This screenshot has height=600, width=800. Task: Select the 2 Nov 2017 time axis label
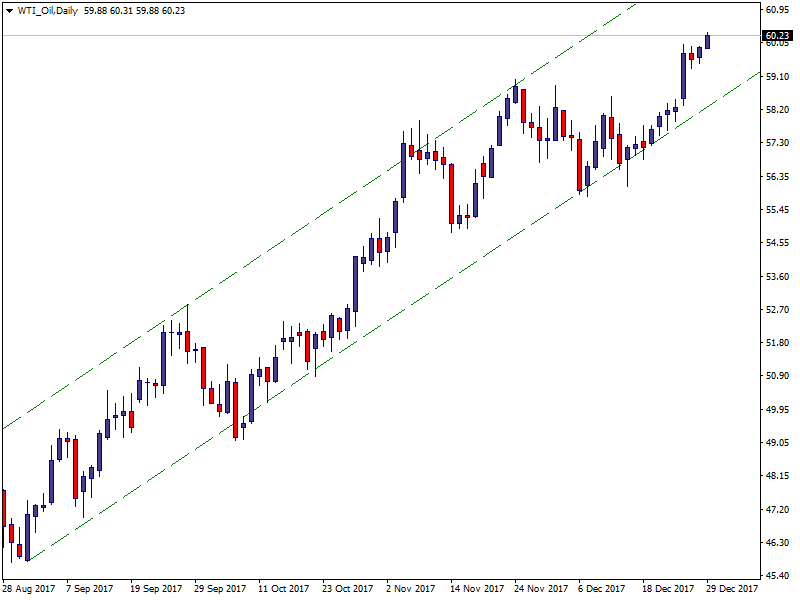click(410, 589)
